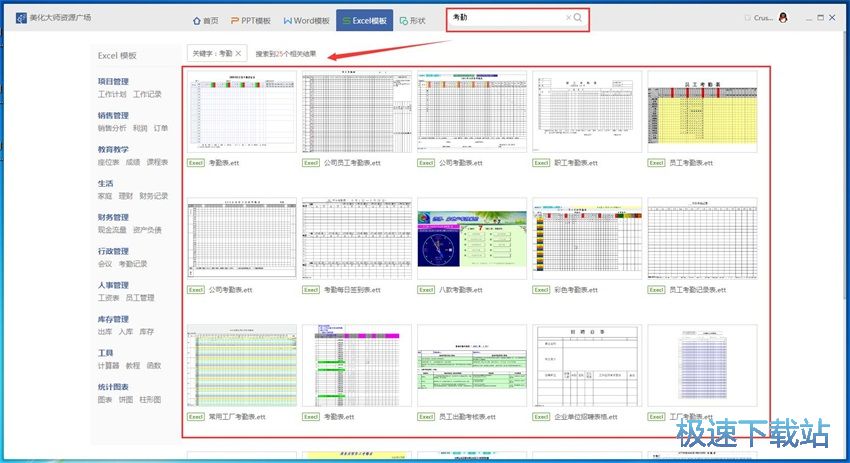The width and height of the screenshot is (850, 463).
Task: Open the 工作记录 subcategory
Action: tap(147, 94)
